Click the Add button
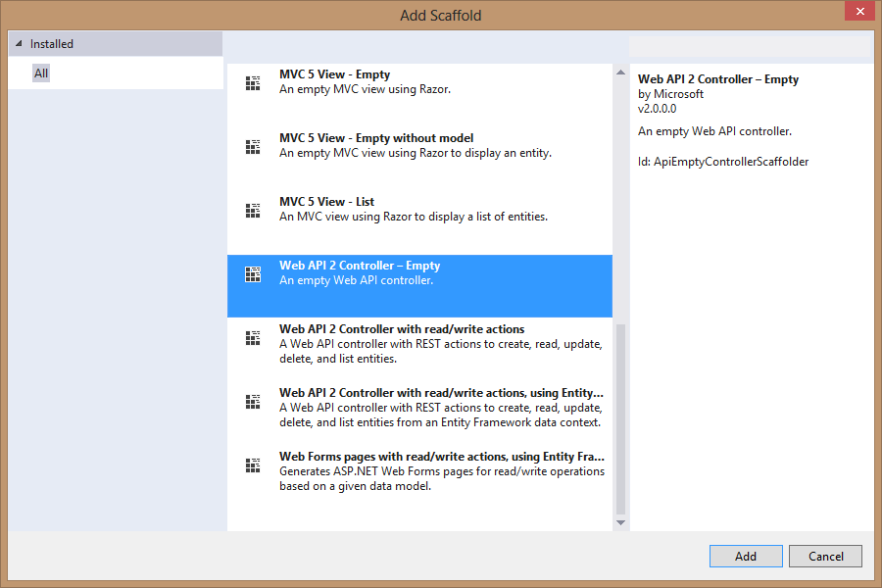 (x=746, y=556)
